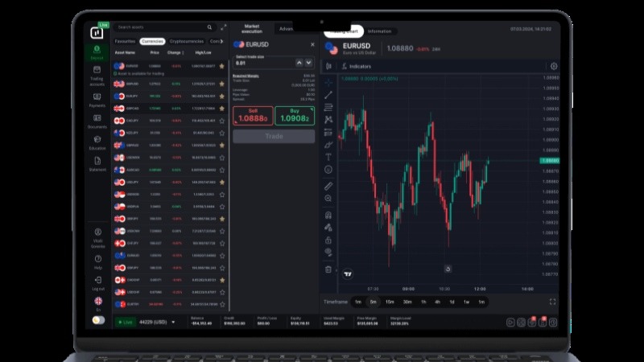Select the zoom in tool
Viewport: 644px width, 362px height.
pos(328,198)
